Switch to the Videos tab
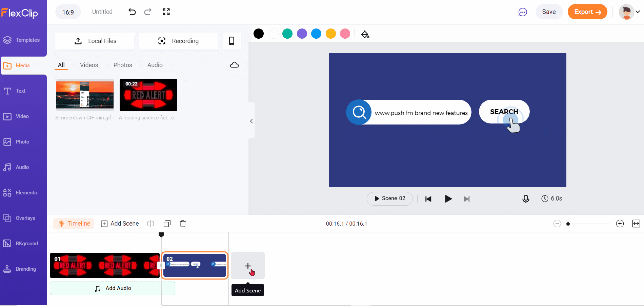 89,65
